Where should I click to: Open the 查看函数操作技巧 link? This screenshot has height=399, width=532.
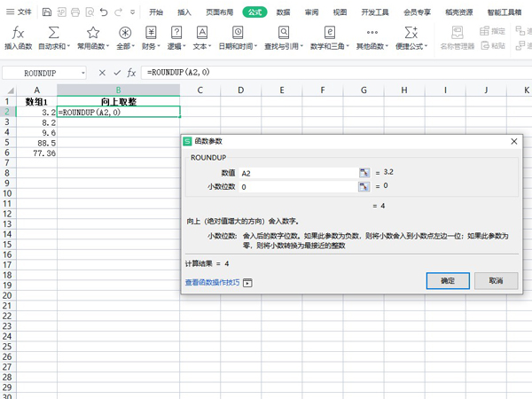click(212, 283)
